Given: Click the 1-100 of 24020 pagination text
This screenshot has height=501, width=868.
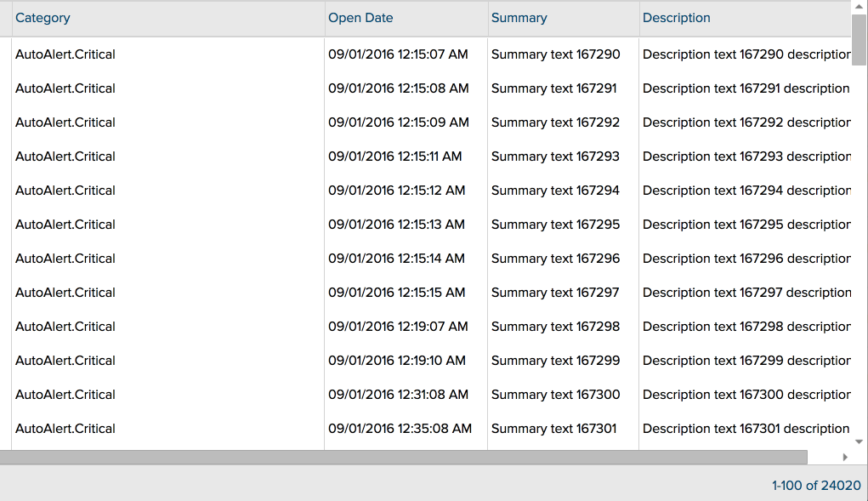Looking at the screenshot, I should 816,486.
